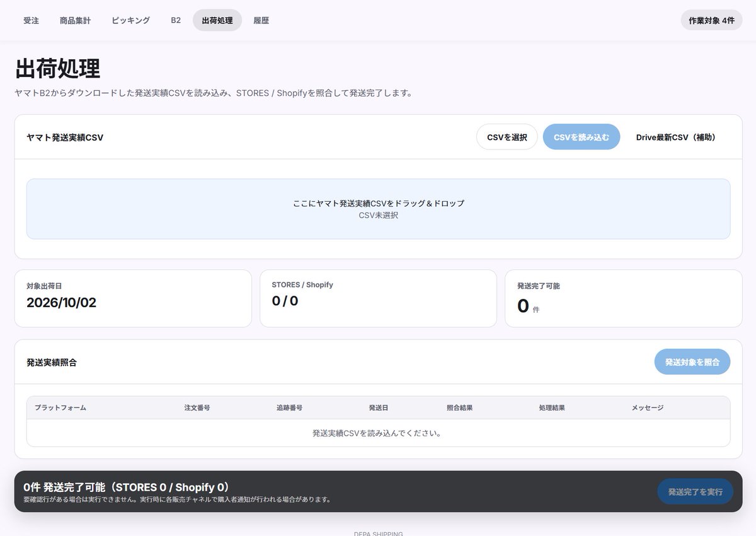Open Drive最新CSV（補助）

point(676,137)
